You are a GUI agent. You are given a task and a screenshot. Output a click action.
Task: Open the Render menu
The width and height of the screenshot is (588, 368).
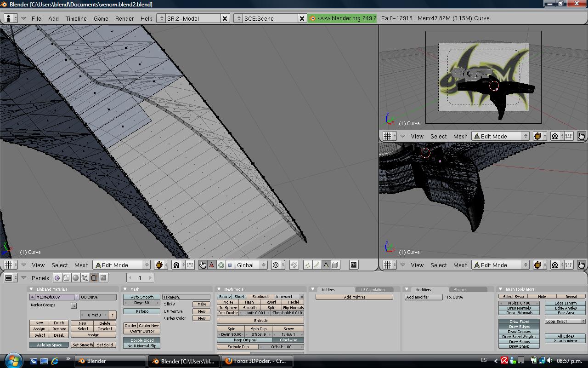pos(124,18)
